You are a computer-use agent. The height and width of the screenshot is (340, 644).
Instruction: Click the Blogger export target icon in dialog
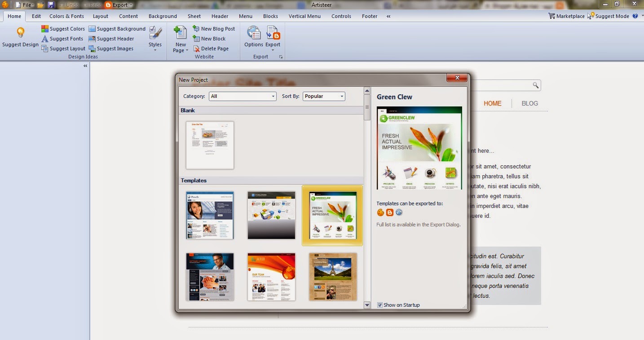(390, 212)
